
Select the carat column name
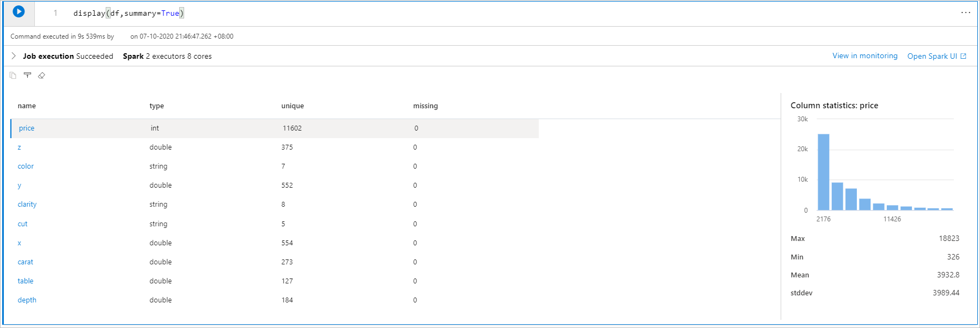coord(25,262)
